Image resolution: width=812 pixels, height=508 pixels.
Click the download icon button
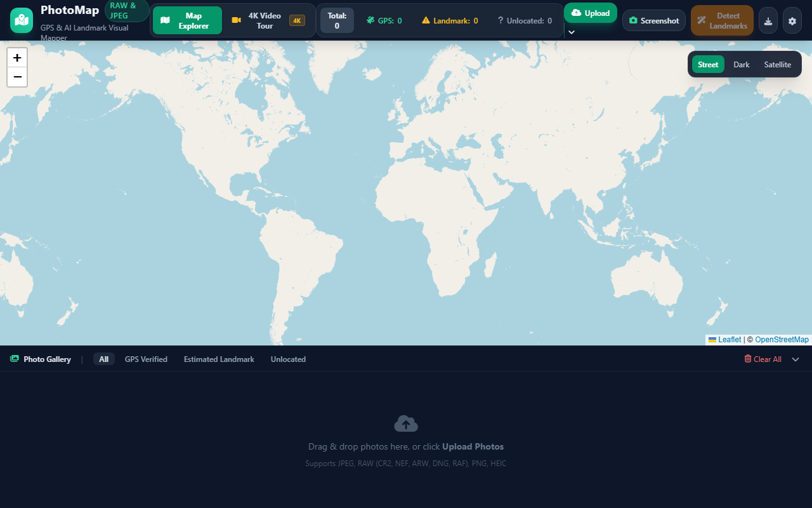[x=768, y=20]
